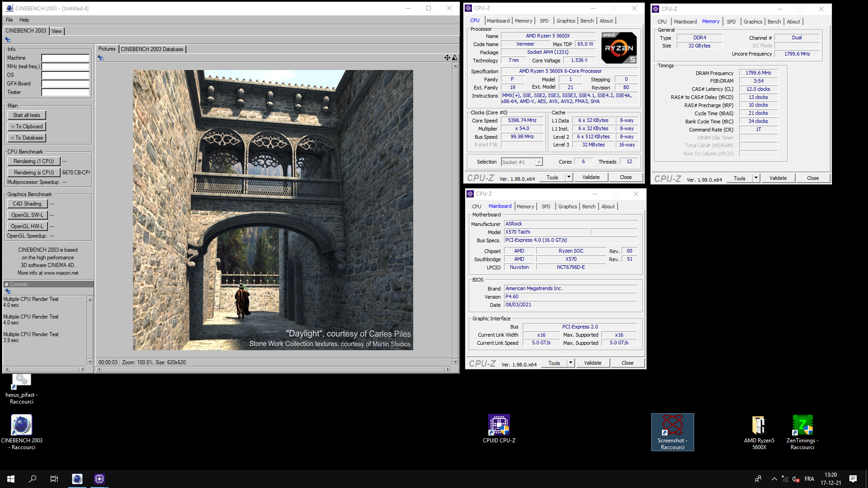Screen dimensions: 868x488
Task: Select CPUID CPU-Z desktop icon
Action: (499, 428)
